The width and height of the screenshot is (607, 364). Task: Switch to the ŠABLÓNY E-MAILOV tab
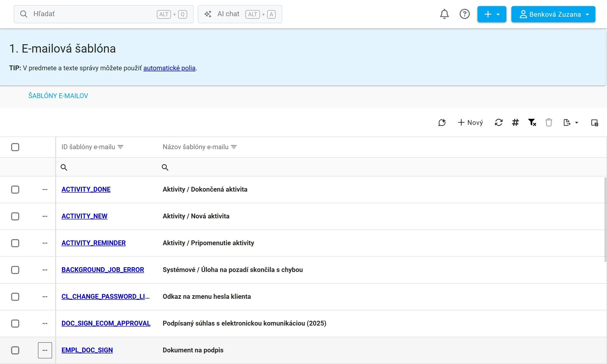point(58,96)
